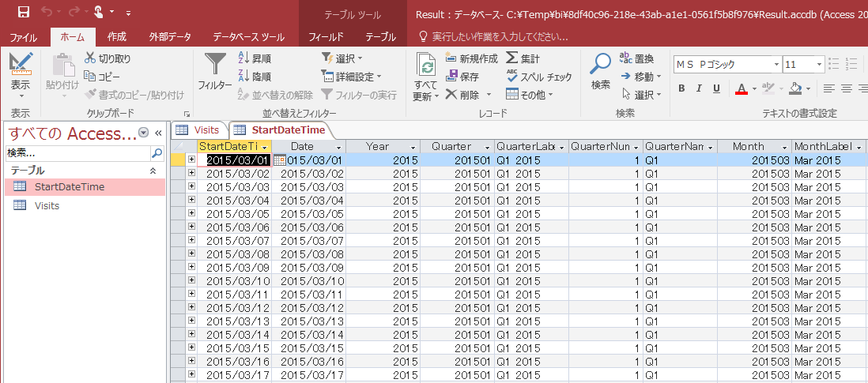Expand subdatasheet for row 2015/03/10

point(191,280)
